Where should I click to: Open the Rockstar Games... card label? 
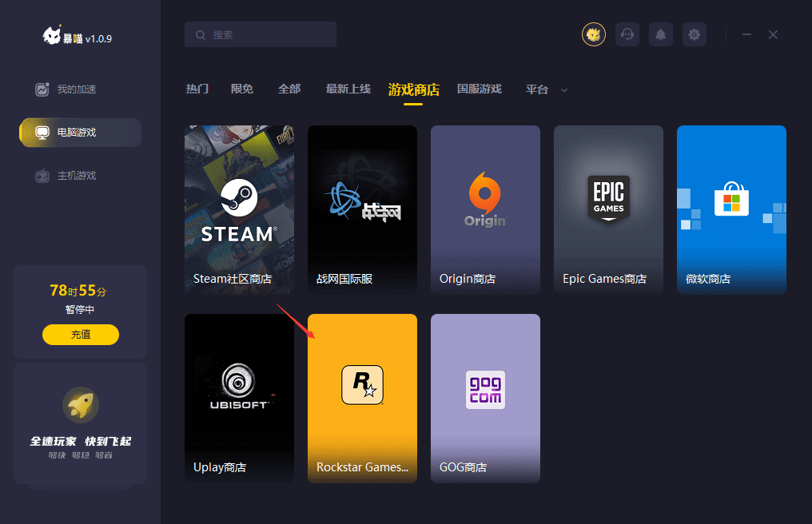363,467
